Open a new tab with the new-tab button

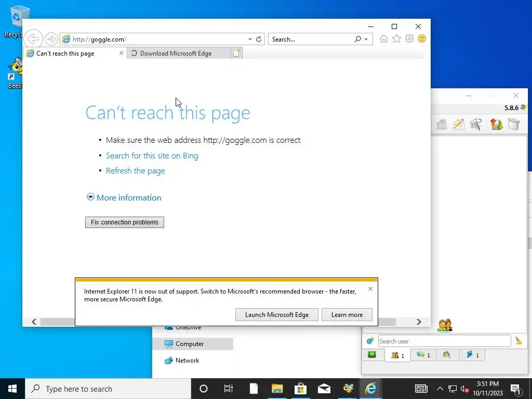pyautogui.click(x=237, y=53)
